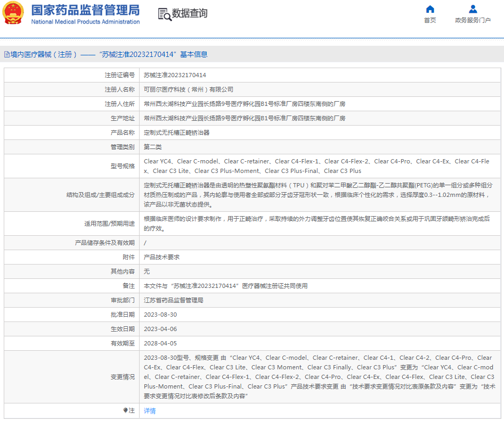Viewport: 504px width, 421px height.
Task: Click the 江苏省药品监督管理局 approval department cell
Action: point(320,300)
